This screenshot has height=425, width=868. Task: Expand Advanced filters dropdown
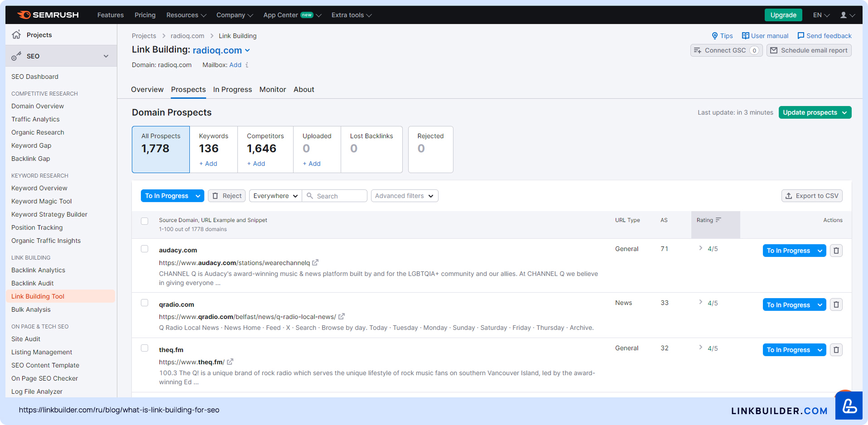405,196
